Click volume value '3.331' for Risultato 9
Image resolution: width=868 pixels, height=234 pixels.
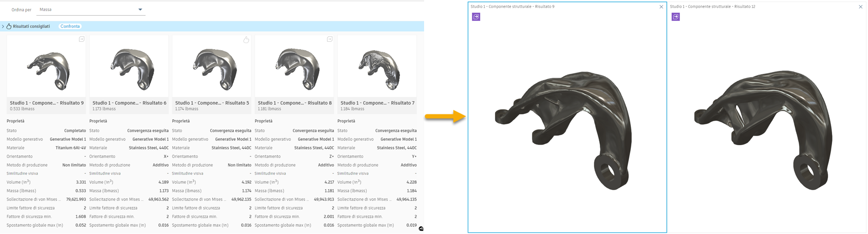tap(81, 182)
